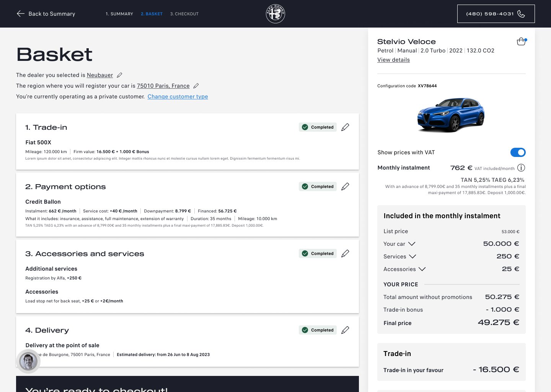Call (480) 598-4031 button
551x392 pixels.
496,14
